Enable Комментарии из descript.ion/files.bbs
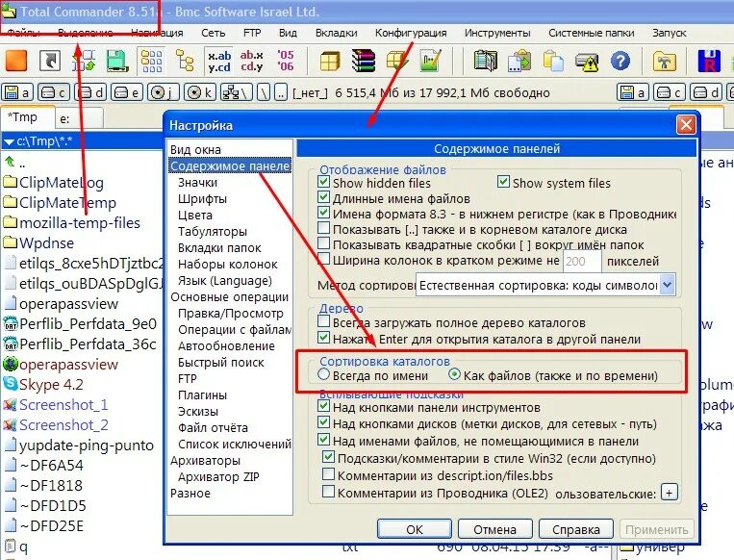 pyautogui.click(x=329, y=474)
